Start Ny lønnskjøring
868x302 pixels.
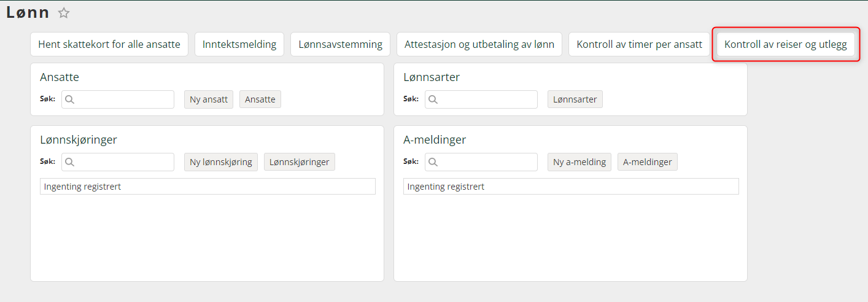[221, 162]
